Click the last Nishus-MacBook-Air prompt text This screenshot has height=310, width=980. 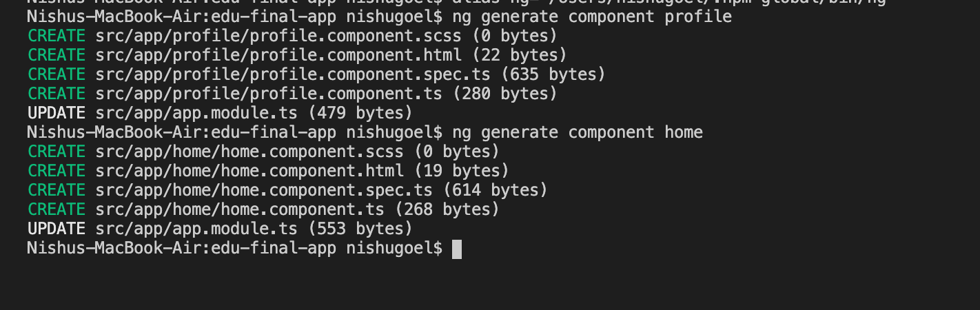coord(234,248)
